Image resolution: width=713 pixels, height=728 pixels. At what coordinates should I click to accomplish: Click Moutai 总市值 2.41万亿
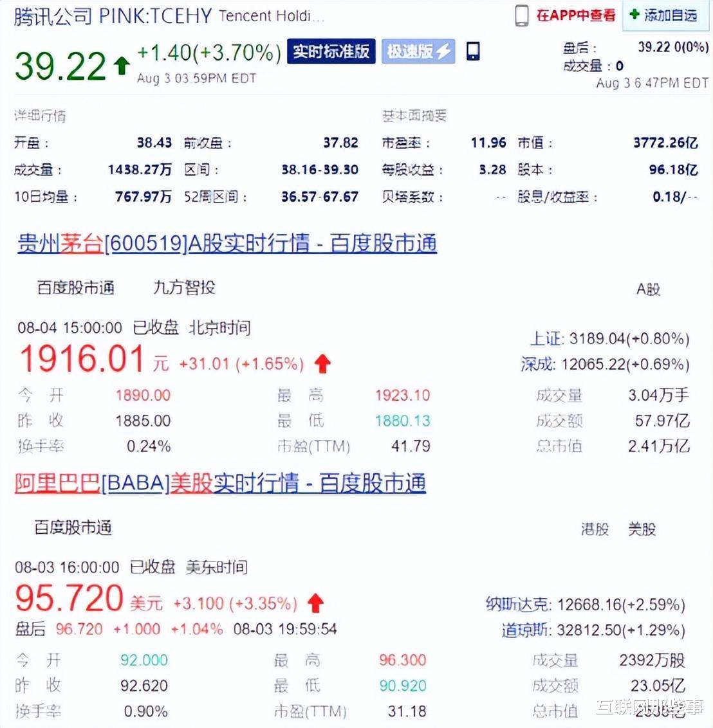tap(659, 446)
